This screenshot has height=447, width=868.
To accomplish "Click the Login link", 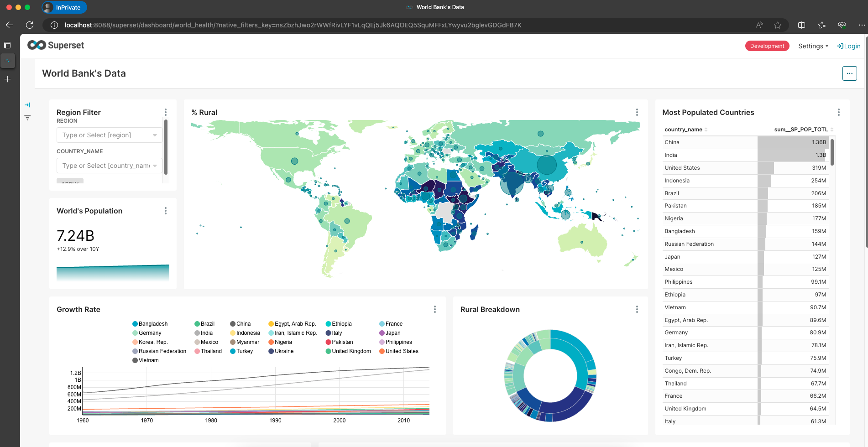I will (x=849, y=46).
